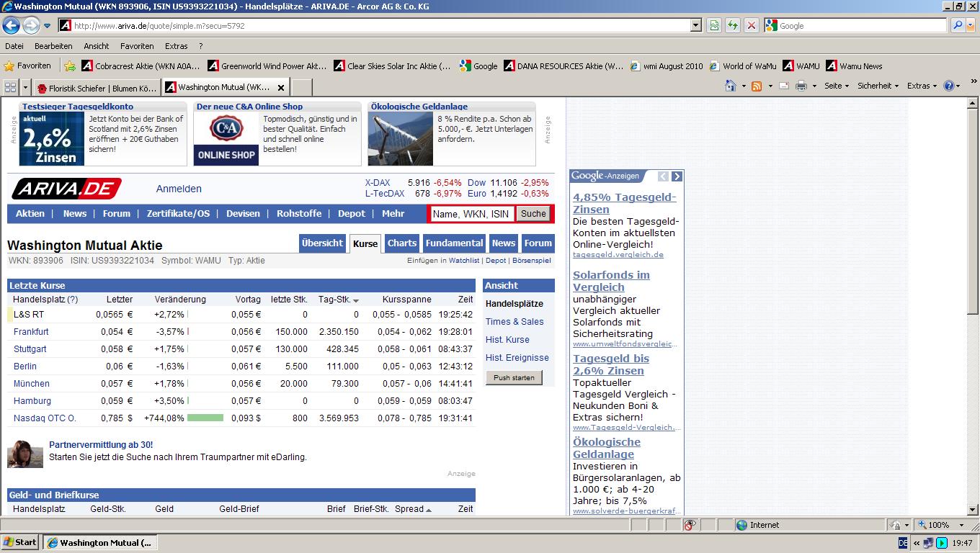
Task: Open the Quick Tabs grid icon
Action: [x=11, y=87]
